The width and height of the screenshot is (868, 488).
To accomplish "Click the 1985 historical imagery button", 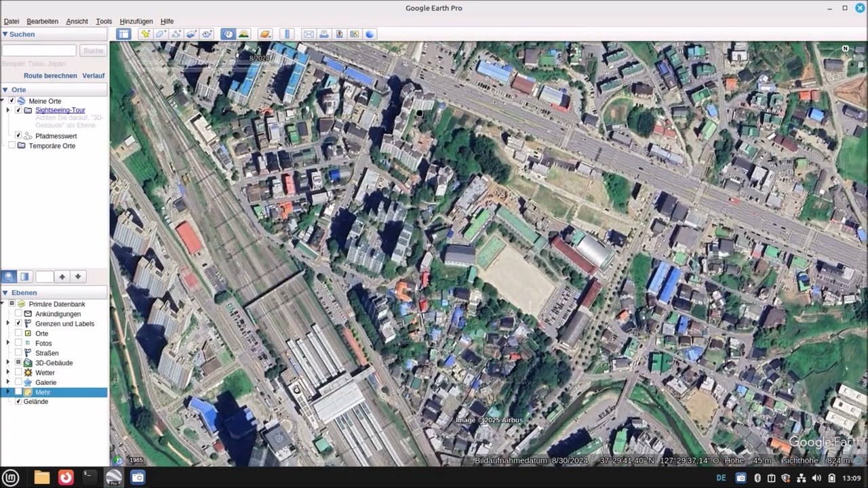I will point(136,461).
